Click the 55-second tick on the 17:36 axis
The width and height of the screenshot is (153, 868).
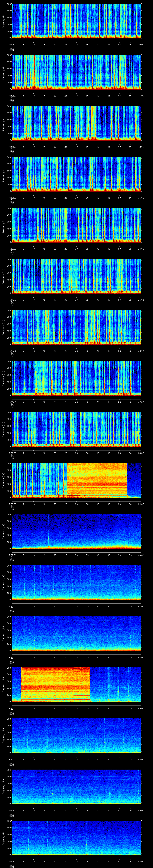(130, 402)
